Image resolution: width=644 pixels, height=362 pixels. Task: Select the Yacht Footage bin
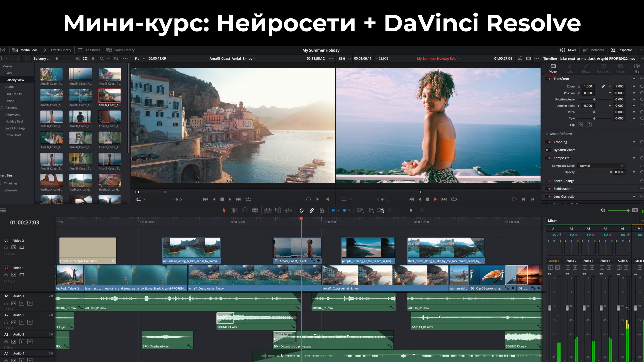[15, 128]
